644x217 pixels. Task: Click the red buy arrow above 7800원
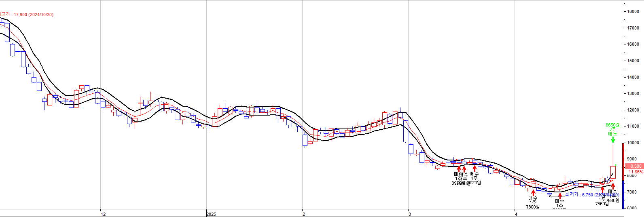[x=533, y=192]
